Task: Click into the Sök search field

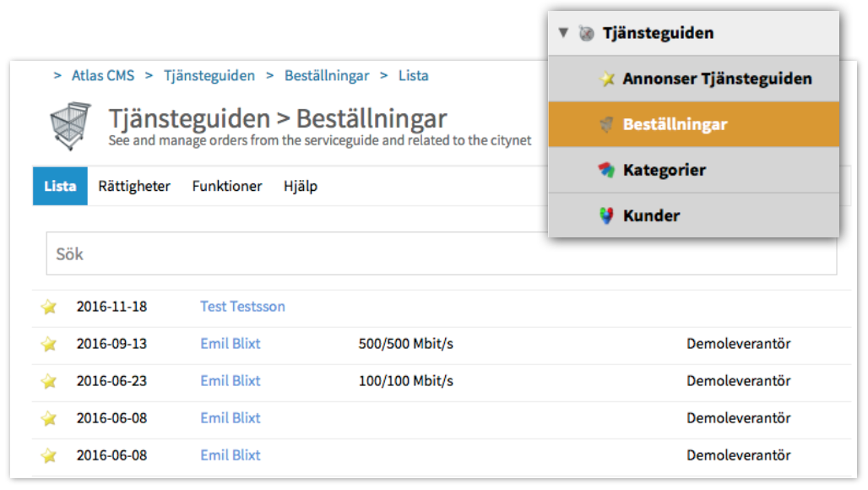Action: tap(441, 254)
